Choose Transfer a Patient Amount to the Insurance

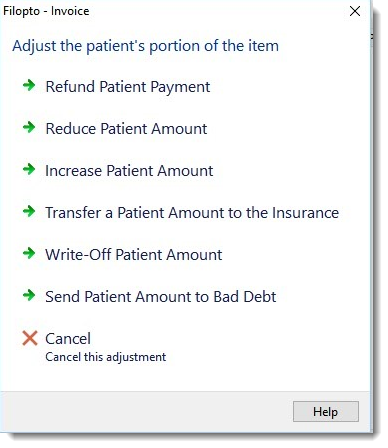pos(192,213)
